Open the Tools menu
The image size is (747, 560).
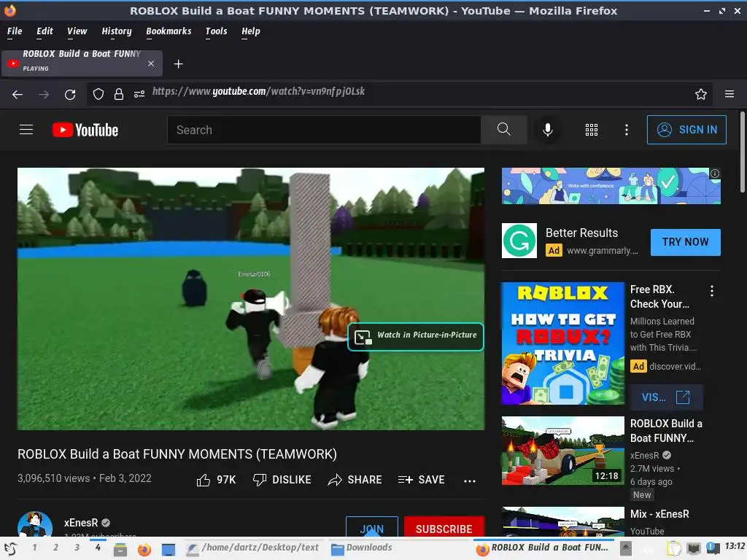coord(216,31)
